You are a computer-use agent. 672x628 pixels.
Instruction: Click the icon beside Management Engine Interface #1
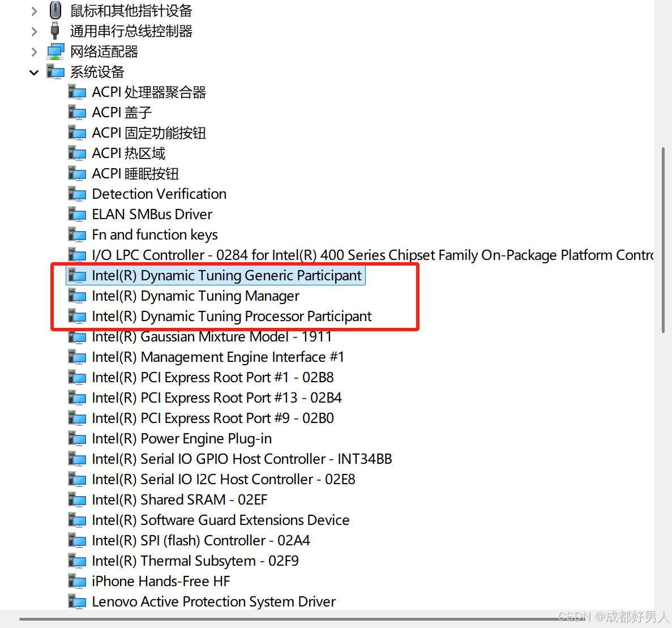pyautogui.click(x=77, y=357)
